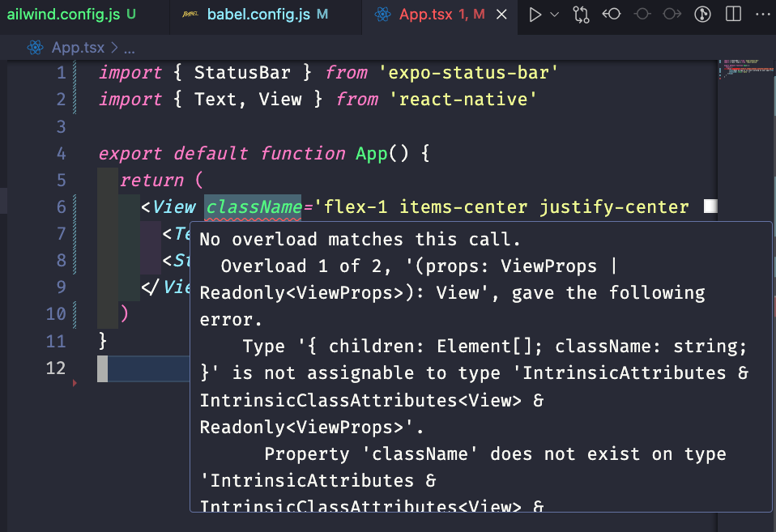This screenshot has width=776, height=532.
Task: Click the breadcrumb ellipsis after App.tsx
Action: [129, 49]
